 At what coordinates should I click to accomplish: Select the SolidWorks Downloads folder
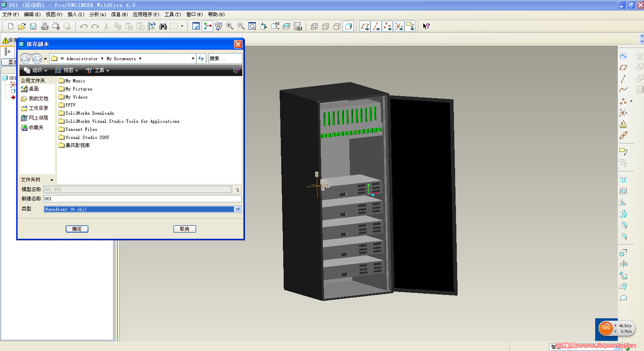click(86, 113)
